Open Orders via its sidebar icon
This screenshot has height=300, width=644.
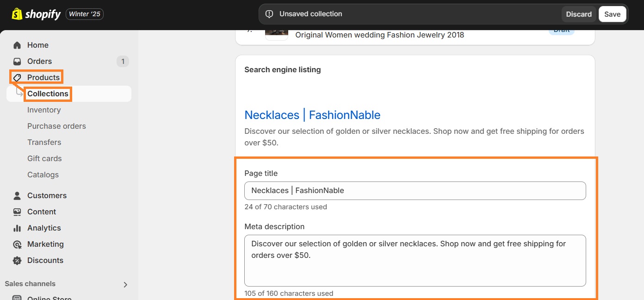pyautogui.click(x=17, y=61)
